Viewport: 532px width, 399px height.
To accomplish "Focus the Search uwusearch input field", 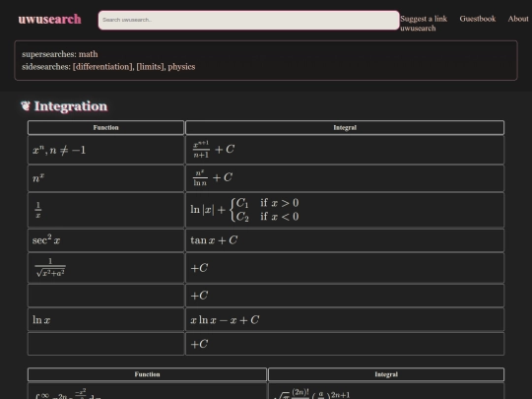I will pyautogui.click(x=248, y=20).
